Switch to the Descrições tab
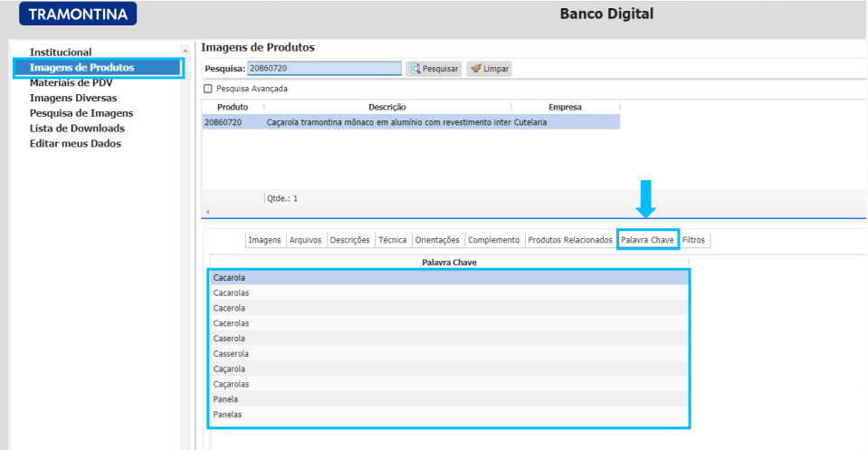 click(x=350, y=240)
